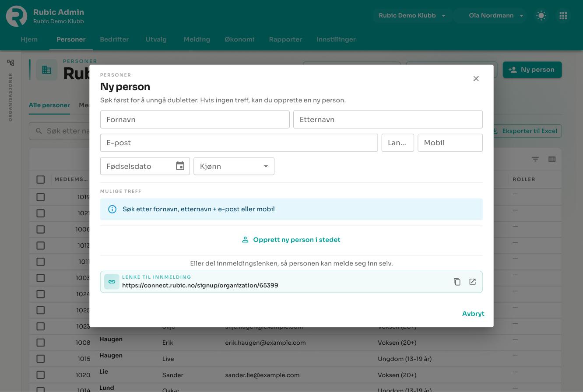Image resolution: width=583 pixels, height=392 pixels.
Task: Open the country code Lan... field
Action: [398, 143]
